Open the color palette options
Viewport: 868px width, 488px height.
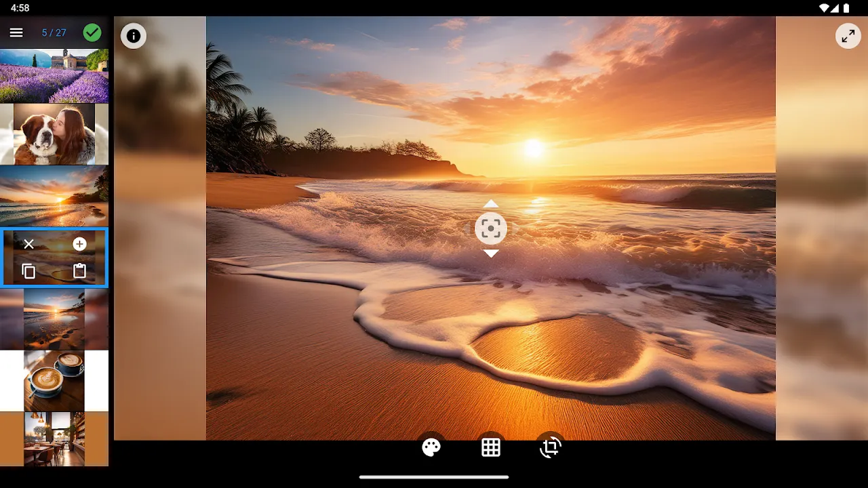[x=431, y=447]
